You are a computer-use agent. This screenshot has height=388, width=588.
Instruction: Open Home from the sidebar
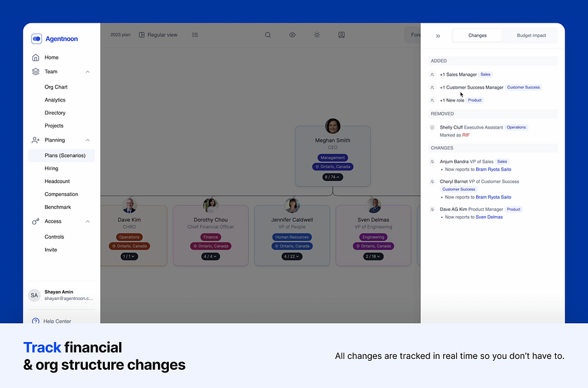tap(51, 58)
